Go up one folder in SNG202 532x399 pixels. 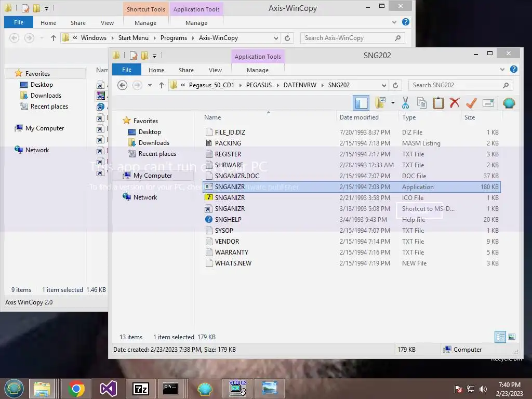point(162,85)
